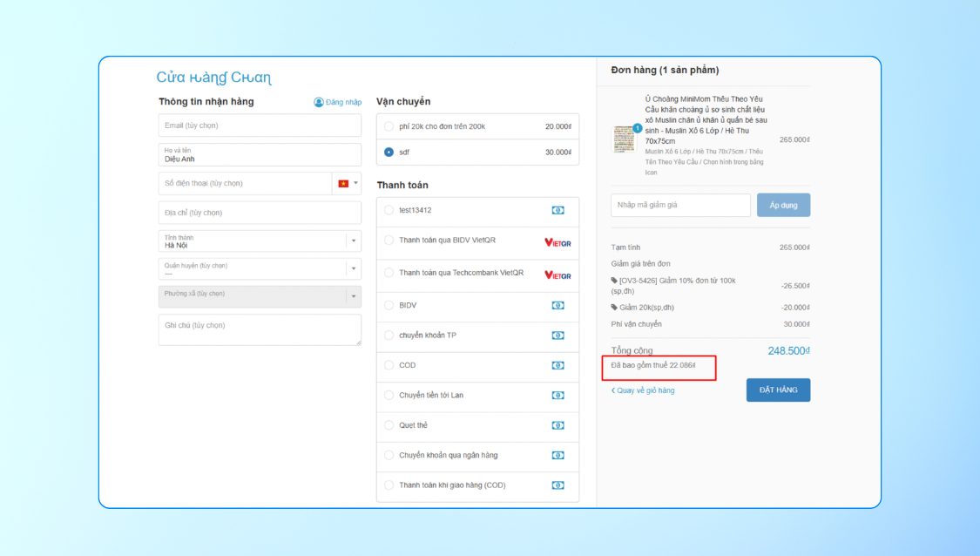
Task: Click VietQR logo beside BIDV VietQR option
Action: pos(557,243)
